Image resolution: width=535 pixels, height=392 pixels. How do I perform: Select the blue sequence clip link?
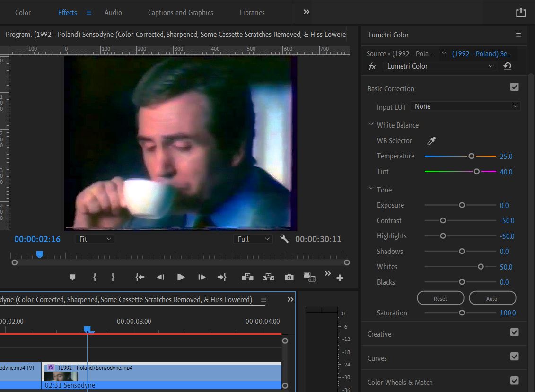click(482, 53)
